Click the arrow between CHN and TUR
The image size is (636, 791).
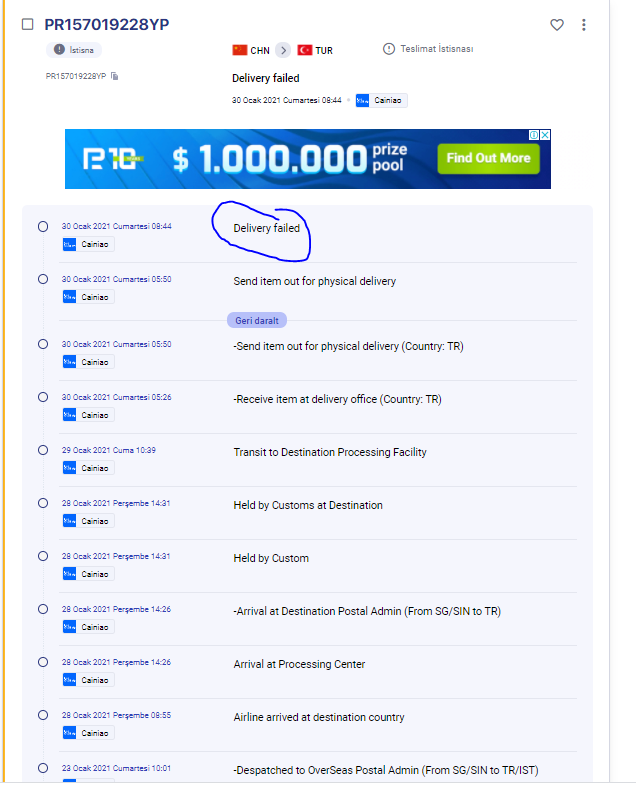tap(283, 50)
